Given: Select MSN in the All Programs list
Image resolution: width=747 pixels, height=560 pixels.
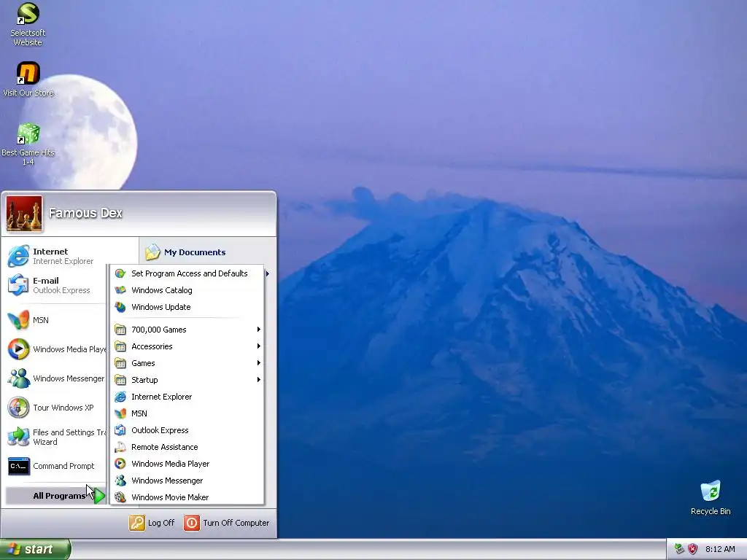Looking at the screenshot, I should pyautogui.click(x=187, y=413).
